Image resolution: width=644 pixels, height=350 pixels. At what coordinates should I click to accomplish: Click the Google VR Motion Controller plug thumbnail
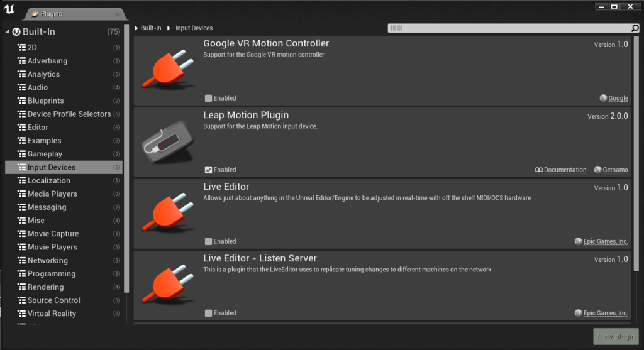point(169,69)
